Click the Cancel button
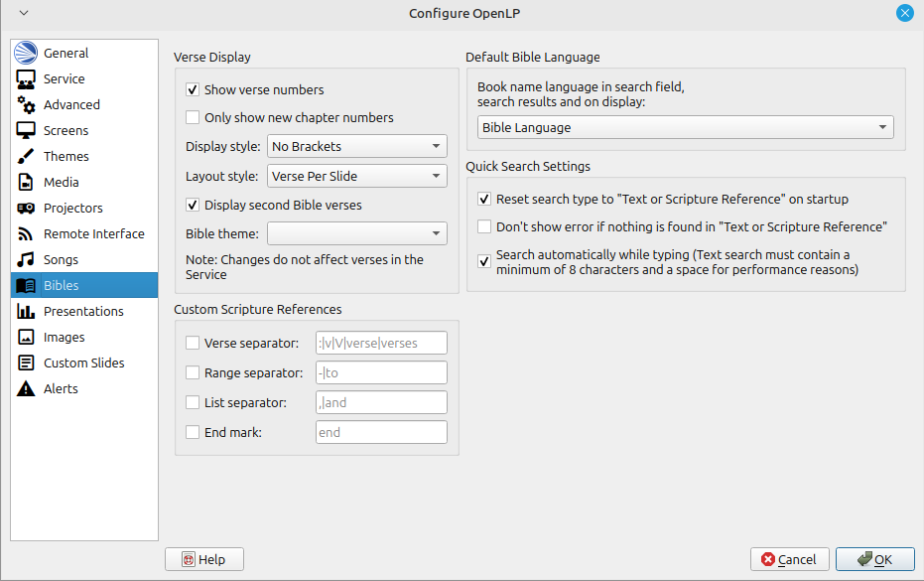The image size is (924, 581). [x=790, y=560]
